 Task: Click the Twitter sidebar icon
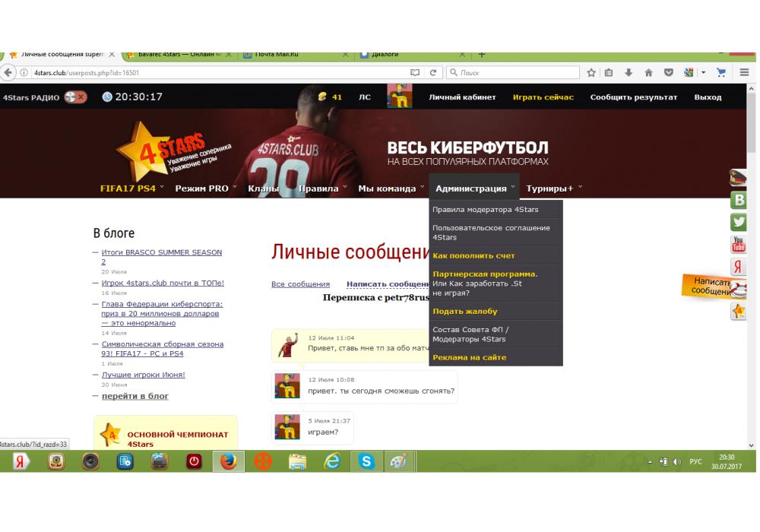pyautogui.click(x=738, y=221)
